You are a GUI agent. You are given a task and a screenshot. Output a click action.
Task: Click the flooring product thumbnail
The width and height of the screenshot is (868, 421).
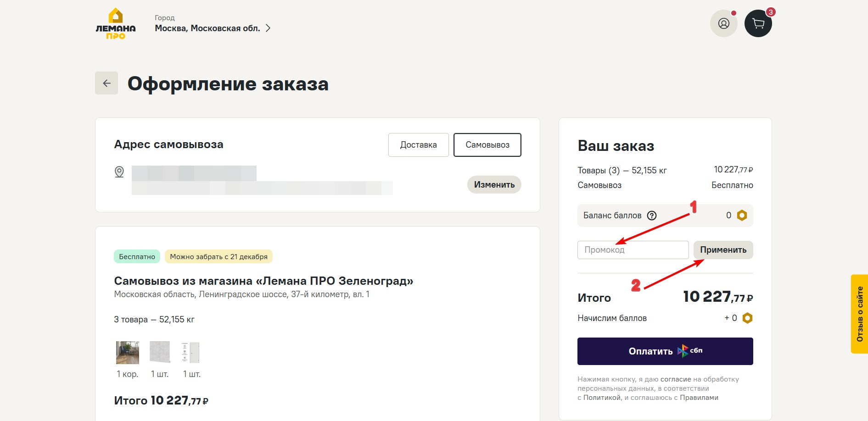pos(128,353)
